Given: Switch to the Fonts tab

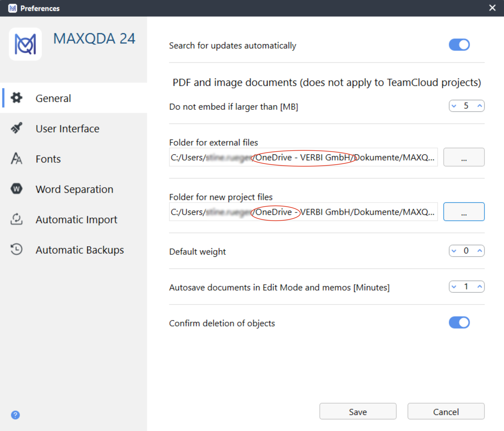Looking at the screenshot, I should (x=73, y=159).
